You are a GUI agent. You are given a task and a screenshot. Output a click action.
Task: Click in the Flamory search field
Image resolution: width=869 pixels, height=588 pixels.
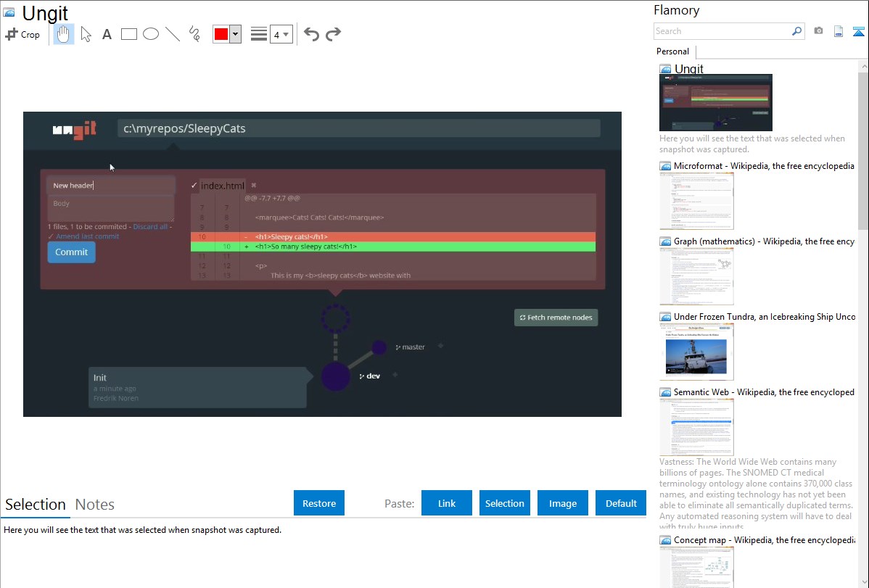click(722, 31)
